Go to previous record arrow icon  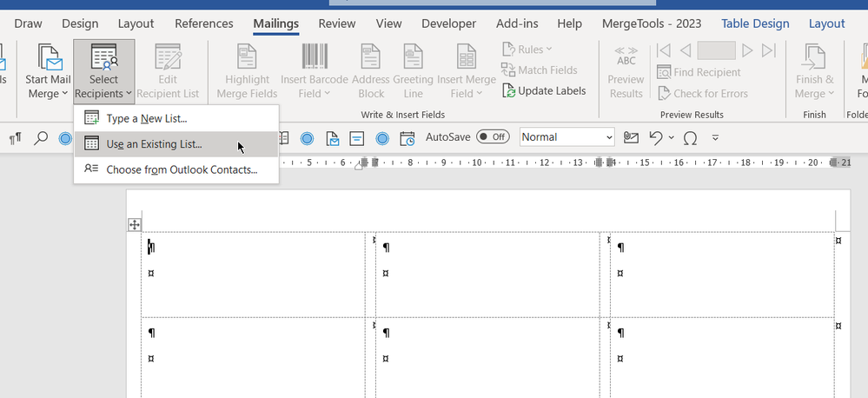pos(686,50)
